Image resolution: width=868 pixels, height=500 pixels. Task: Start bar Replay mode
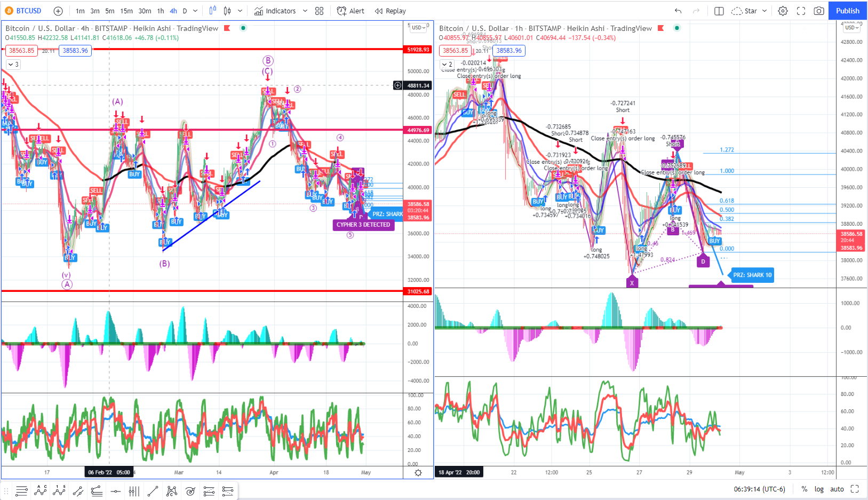coord(390,11)
